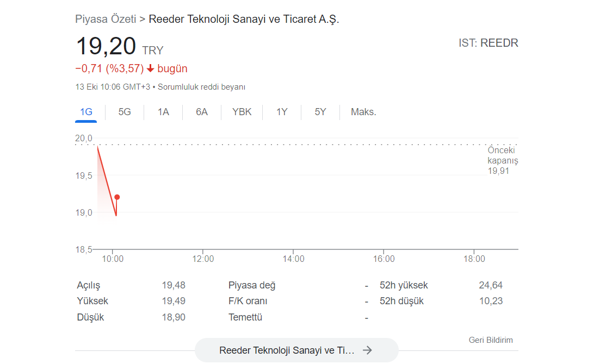Open Piyasa Özeti breadcrumb link
Viewport: 606px width, 364px height.
(106, 19)
